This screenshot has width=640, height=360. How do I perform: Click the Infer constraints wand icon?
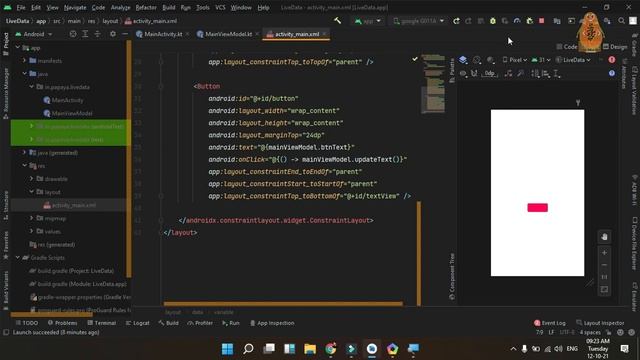[520, 73]
